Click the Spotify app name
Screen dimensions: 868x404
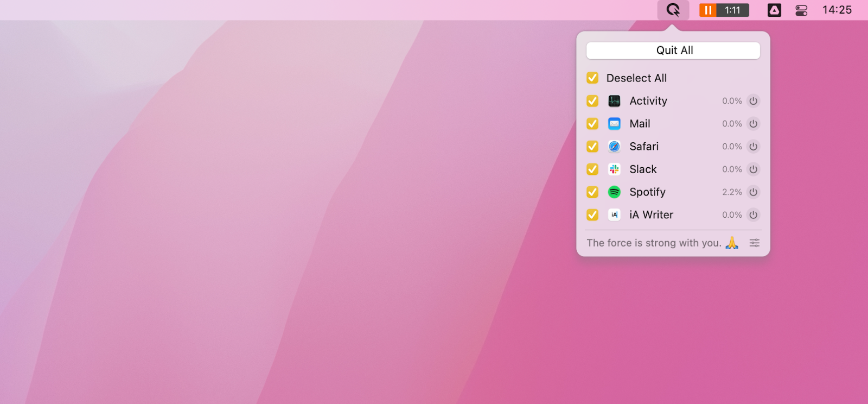pos(647,192)
